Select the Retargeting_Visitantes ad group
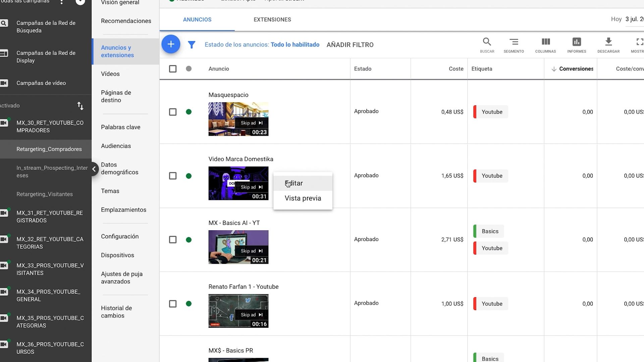The height and width of the screenshot is (362, 644). [x=45, y=194]
